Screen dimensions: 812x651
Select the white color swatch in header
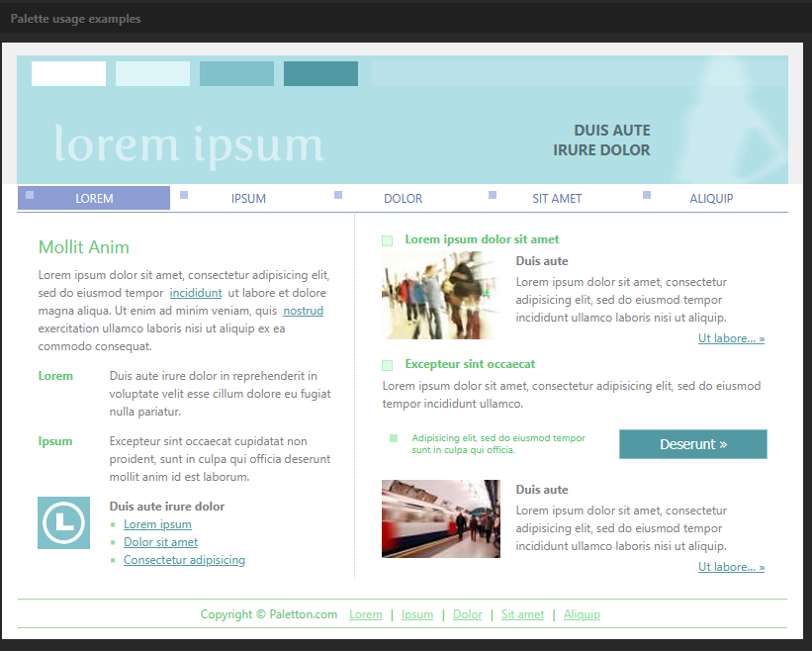[x=68, y=74]
